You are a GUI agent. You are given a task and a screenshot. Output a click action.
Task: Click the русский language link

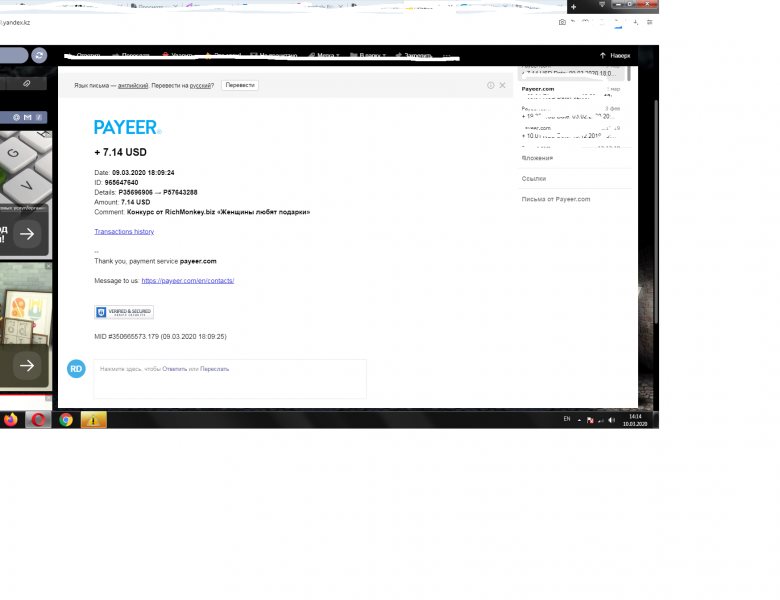pyautogui.click(x=200, y=86)
